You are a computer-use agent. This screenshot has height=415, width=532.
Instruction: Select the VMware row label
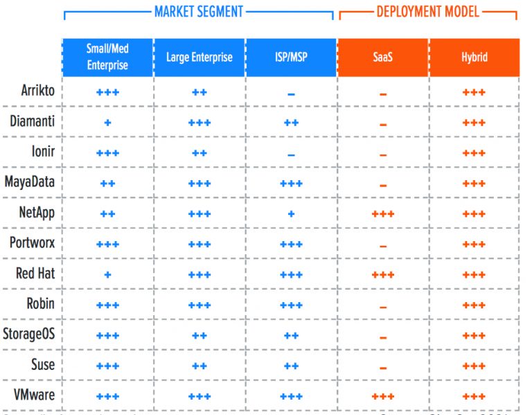tap(33, 395)
